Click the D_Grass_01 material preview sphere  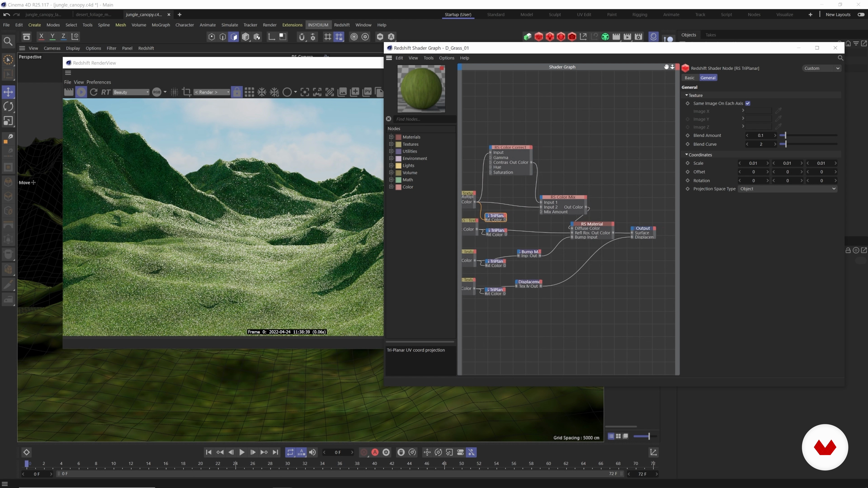(421, 89)
